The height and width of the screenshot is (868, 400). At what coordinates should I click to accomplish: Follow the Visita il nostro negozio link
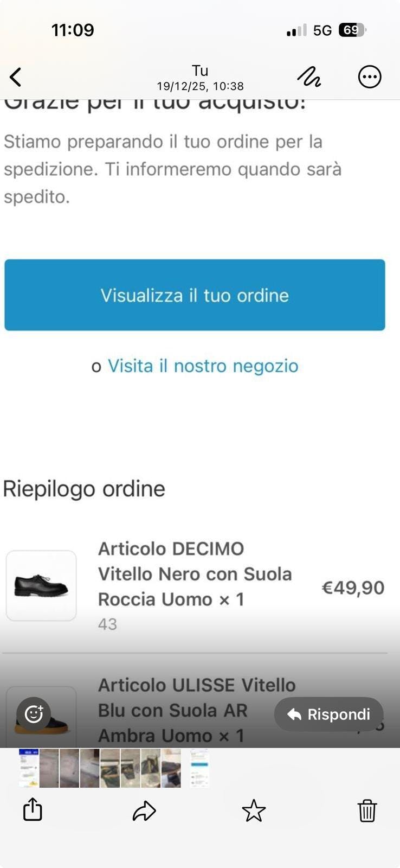[x=203, y=366]
